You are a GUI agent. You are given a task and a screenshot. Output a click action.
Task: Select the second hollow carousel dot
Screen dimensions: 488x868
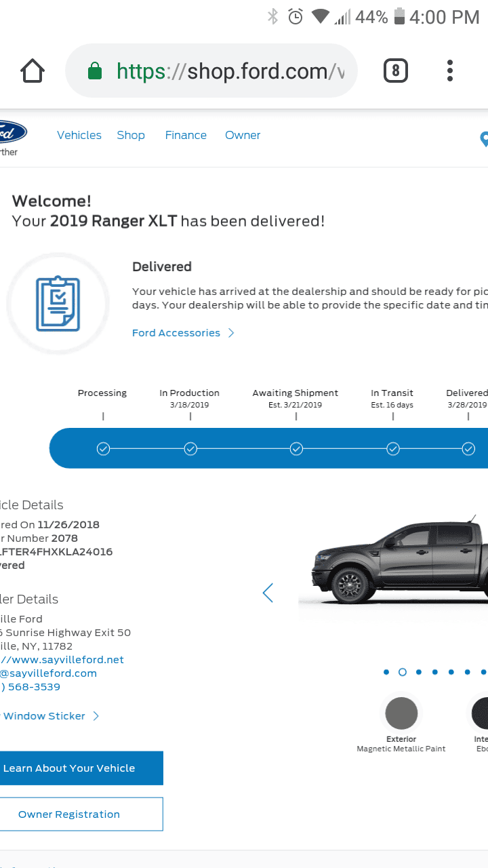pos(403,672)
